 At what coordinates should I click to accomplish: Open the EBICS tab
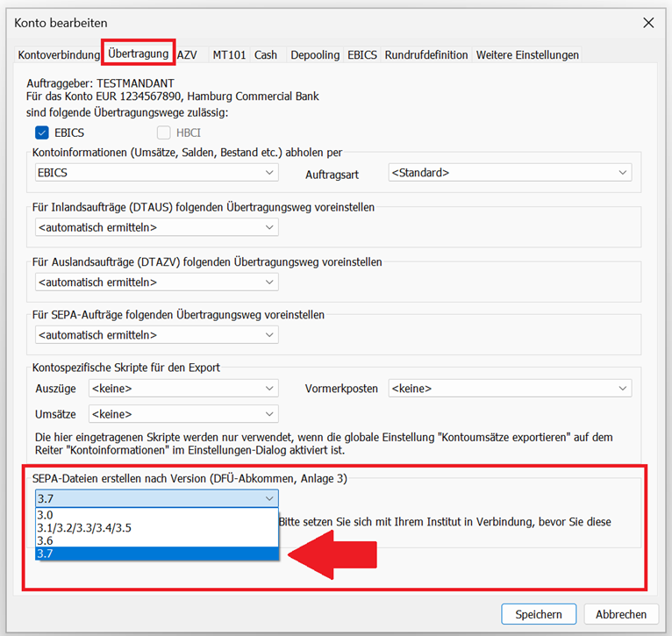[362, 55]
